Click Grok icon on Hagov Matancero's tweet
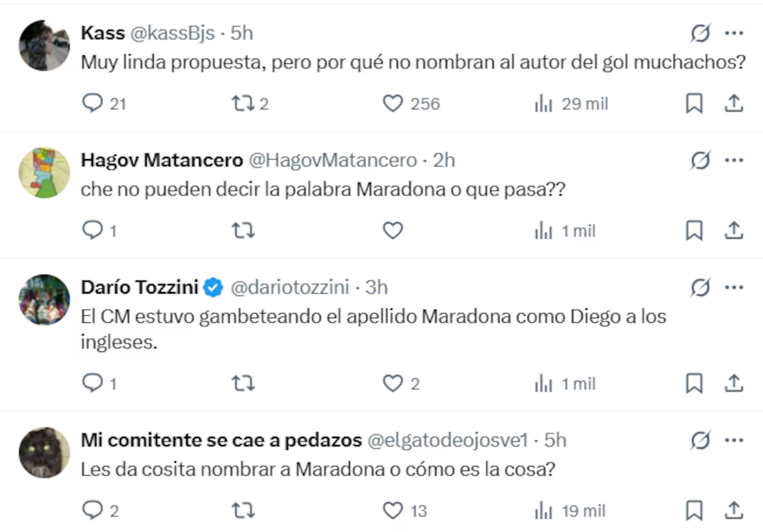This screenshot has height=532, width=763. click(x=700, y=160)
